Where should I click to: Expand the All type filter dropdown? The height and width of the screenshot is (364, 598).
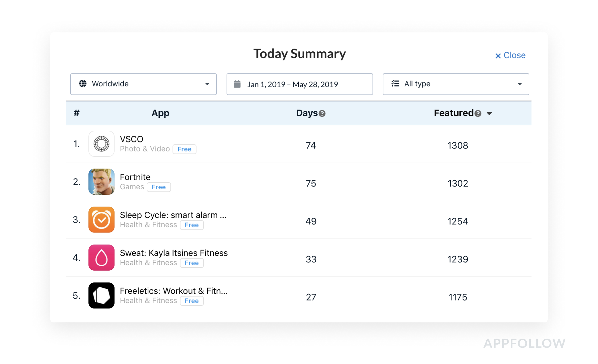coord(456,84)
